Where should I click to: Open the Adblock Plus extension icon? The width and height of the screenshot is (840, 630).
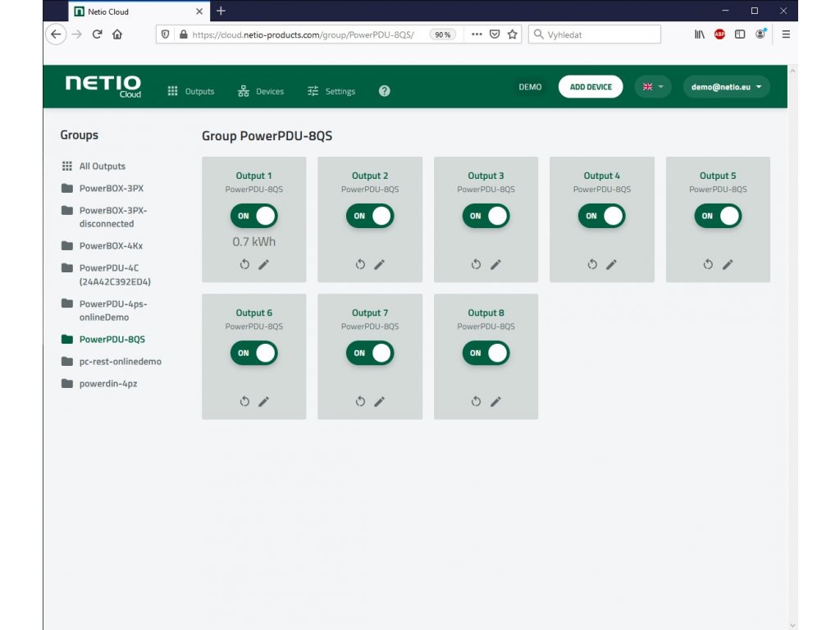(719, 34)
